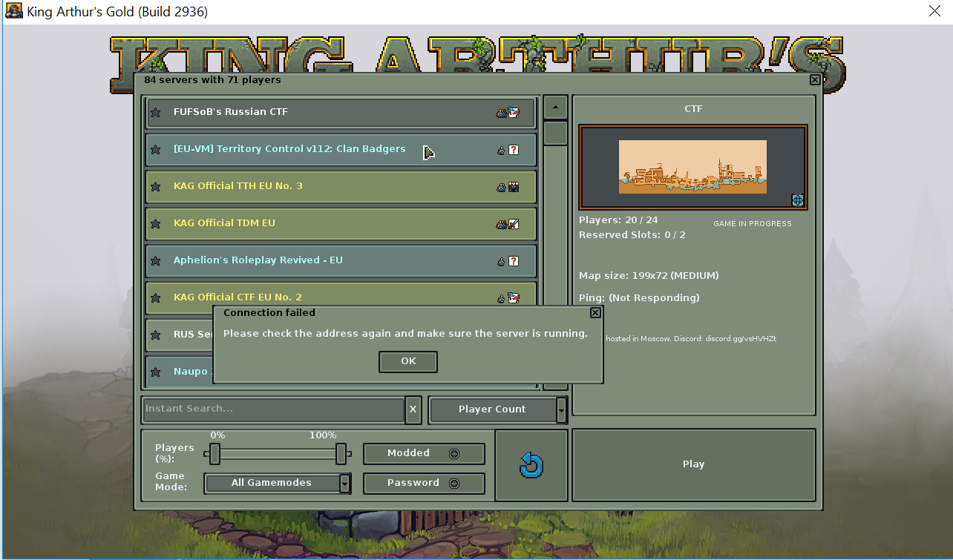The image size is (953, 560).
Task: Favorite KAG Official CTF EU No. 2 star
Action: point(156,298)
